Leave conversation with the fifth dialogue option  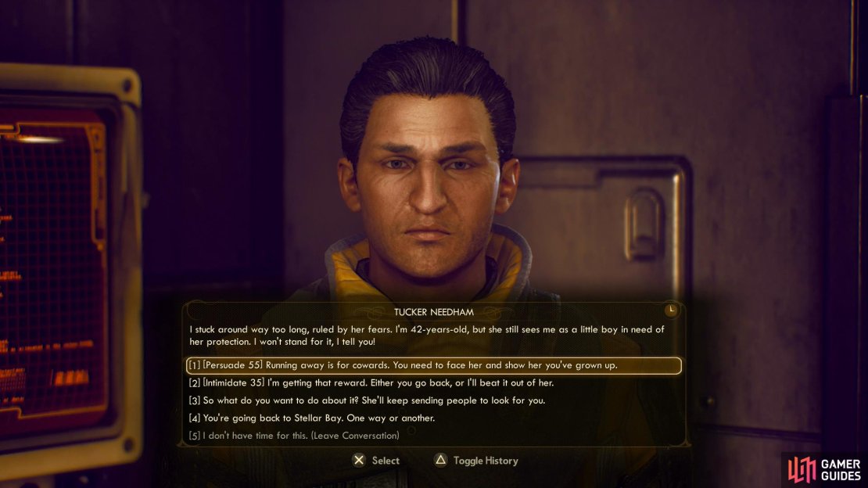click(x=294, y=436)
